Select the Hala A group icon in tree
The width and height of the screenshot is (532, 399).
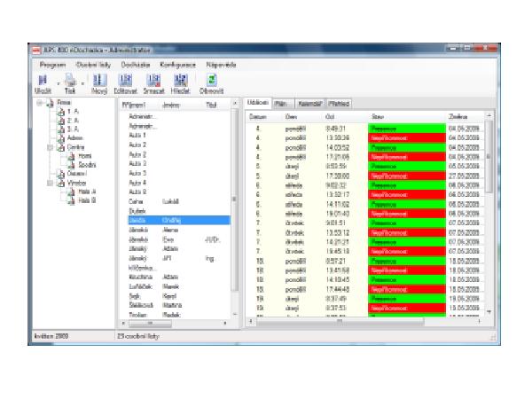[x=72, y=192]
